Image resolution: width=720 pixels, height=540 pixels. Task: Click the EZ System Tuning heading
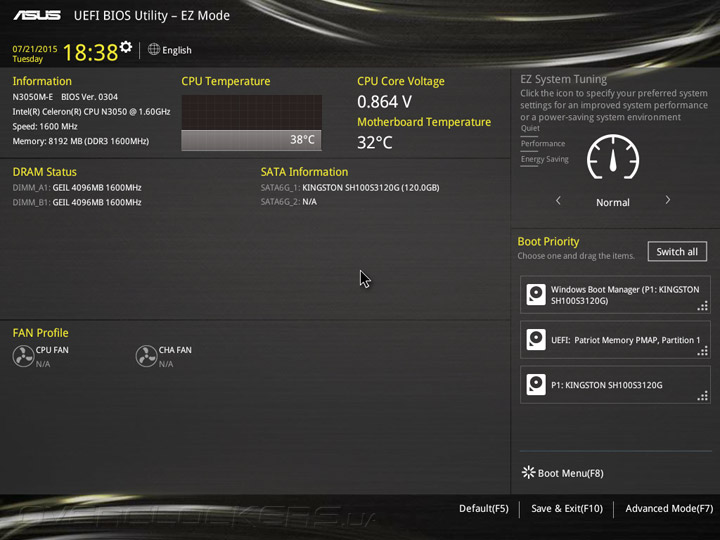[x=563, y=79]
